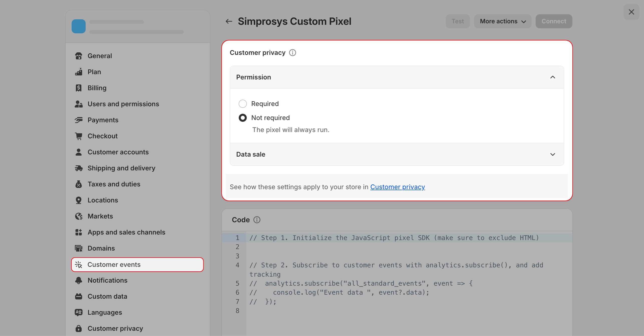This screenshot has height=336, width=644.
Task: Click the General storefront icon
Action: point(79,56)
